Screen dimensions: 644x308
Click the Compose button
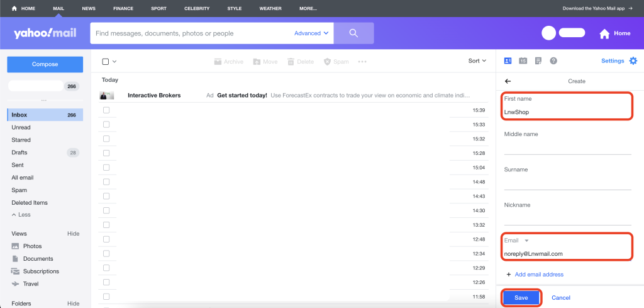click(x=45, y=64)
